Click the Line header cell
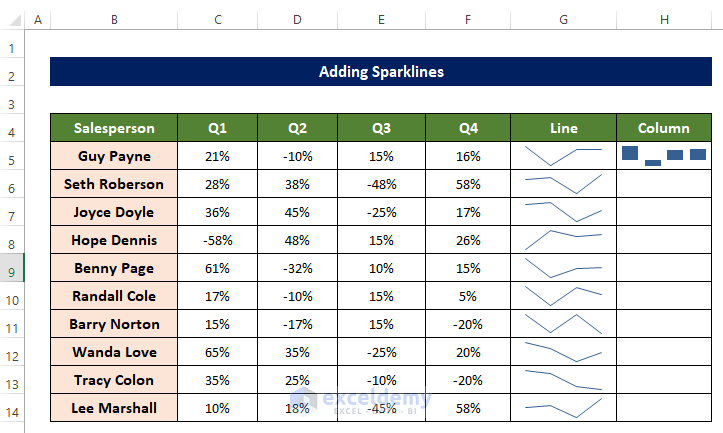 pos(563,127)
